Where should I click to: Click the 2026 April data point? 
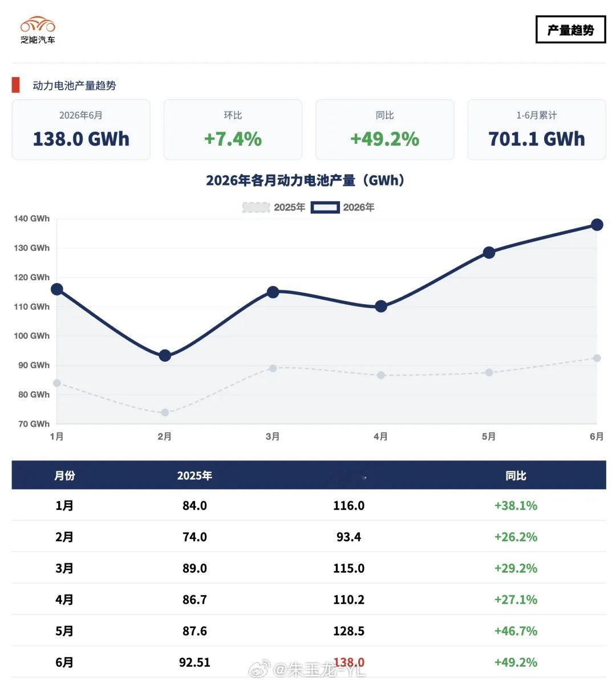click(381, 306)
